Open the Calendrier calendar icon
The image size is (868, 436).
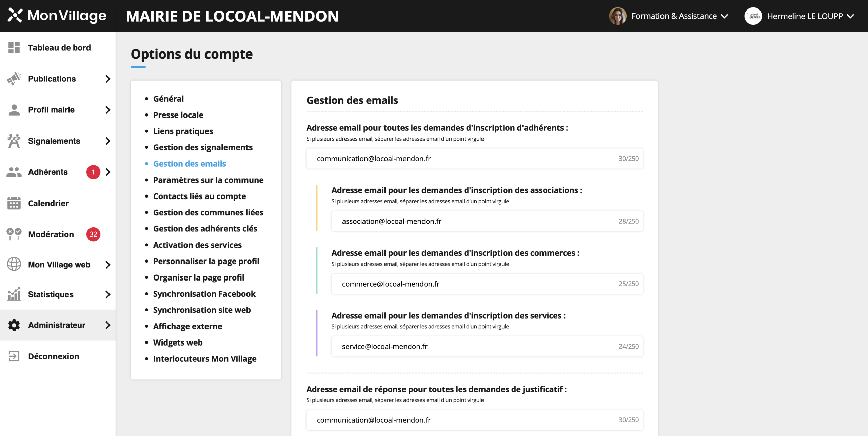click(x=14, y=203)
